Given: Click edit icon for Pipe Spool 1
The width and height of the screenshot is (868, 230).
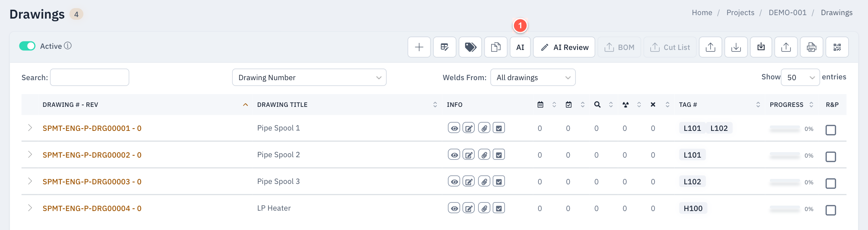Looking at the screenshot, I should point(469,128).
